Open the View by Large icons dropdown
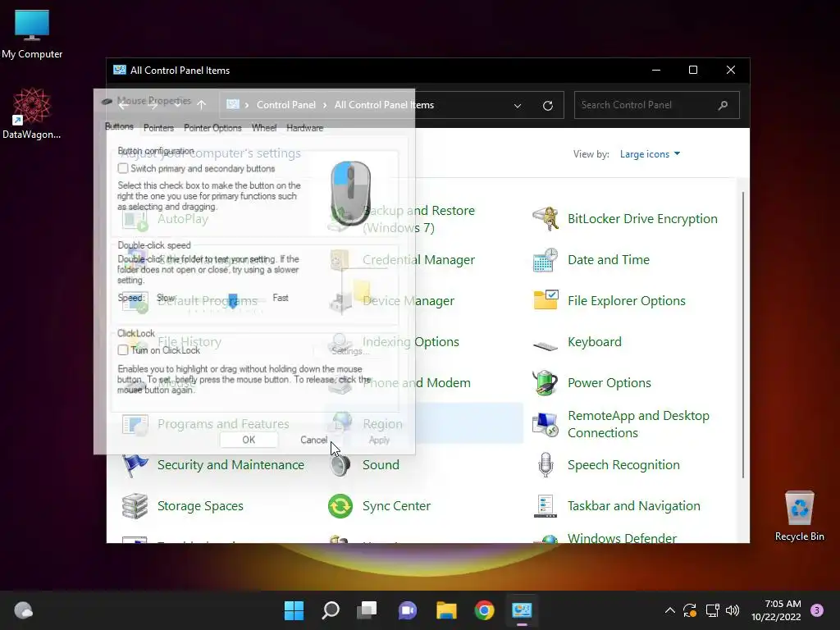The height and width of the screenshot is (630, 840). click(650, 154)
